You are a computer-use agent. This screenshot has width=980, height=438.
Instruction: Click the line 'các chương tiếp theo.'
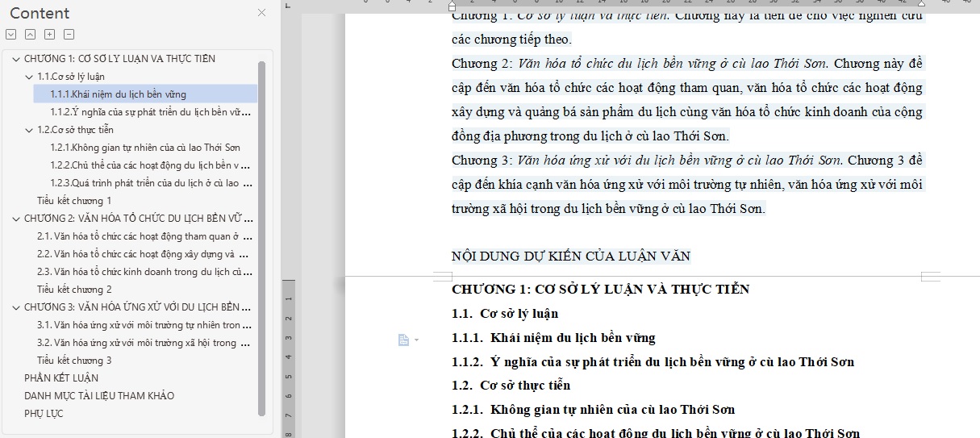click(x=511, y=39)
